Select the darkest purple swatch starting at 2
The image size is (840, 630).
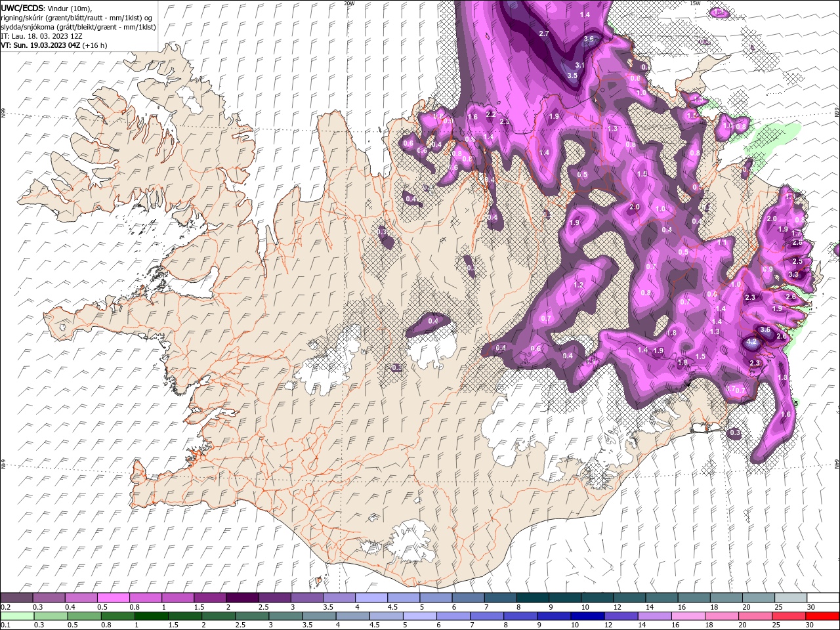coord(242,598)
